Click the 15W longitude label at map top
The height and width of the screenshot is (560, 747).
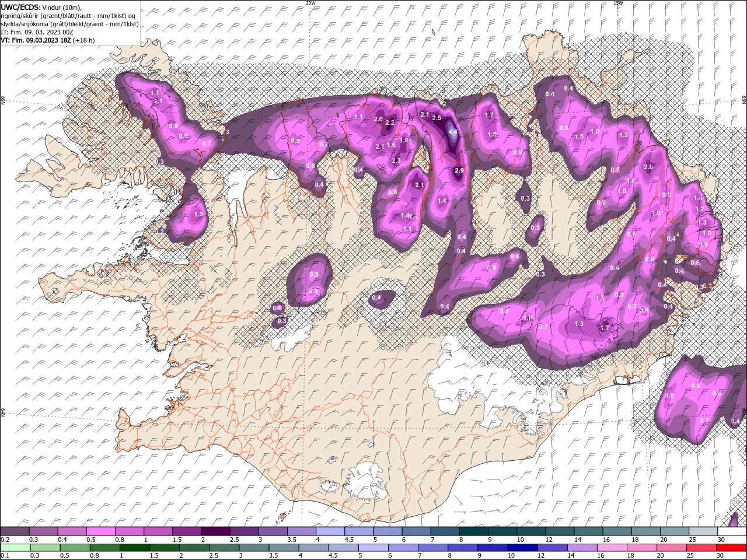pos(618,3)
